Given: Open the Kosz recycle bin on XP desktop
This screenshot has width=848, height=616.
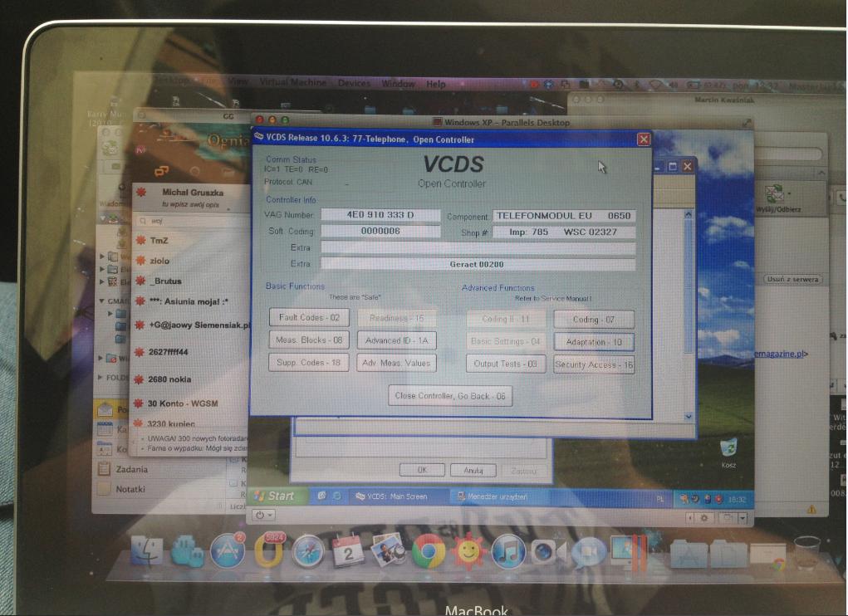Looking at the screenshot, I should 728,452.
